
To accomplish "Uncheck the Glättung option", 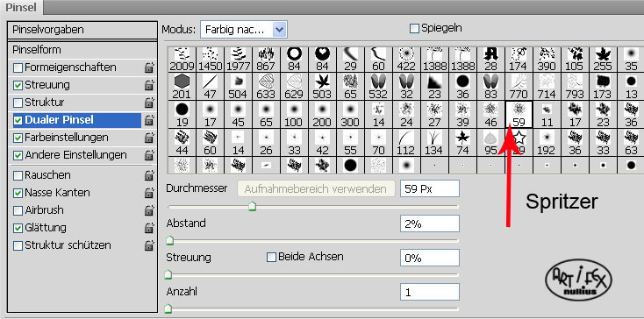I will [18, 229].
